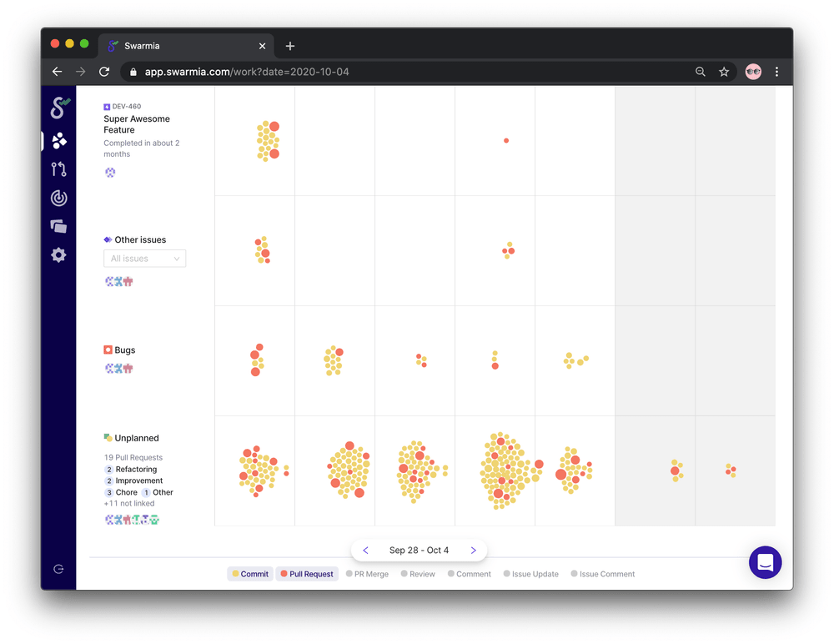
Task: Advance to the next week using the right chevron
Action: pyautogui.click(x=473, y=550)
